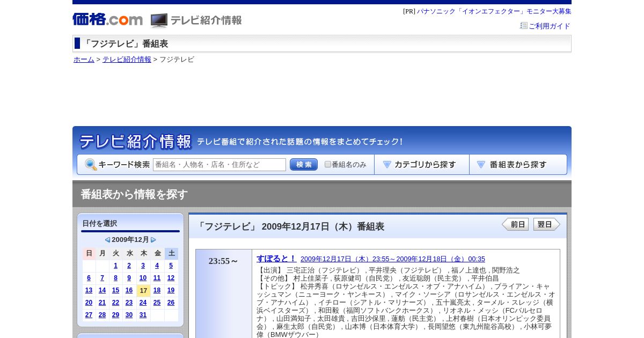
Task: Select December 6 in calendar
Action: pyautogui.click(x=89, y=278)
